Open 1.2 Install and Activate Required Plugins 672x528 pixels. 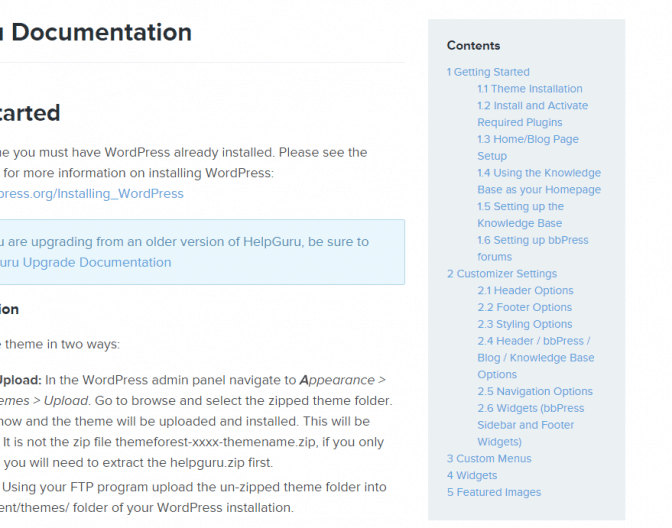pos(533,114)
